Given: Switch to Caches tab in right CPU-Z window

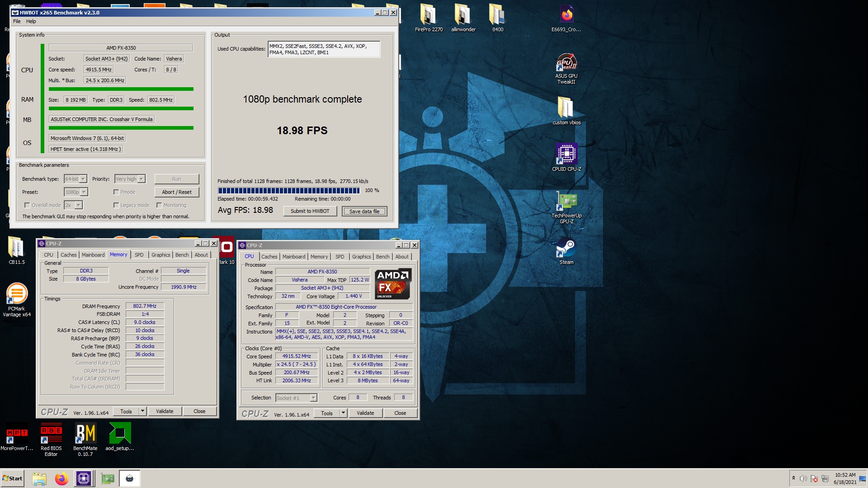Looking at the screenshot, I should pyautogui.click(x=269, y=257).
